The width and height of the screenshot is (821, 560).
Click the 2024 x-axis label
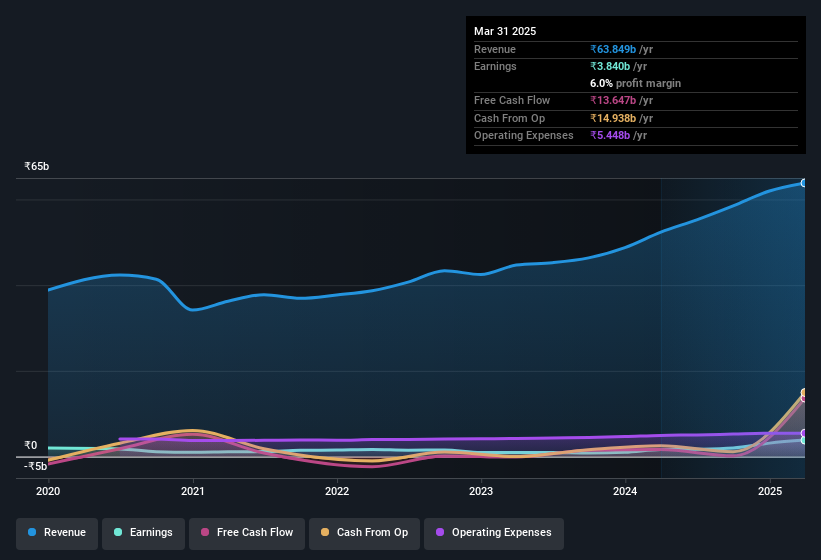coord(625,491)
